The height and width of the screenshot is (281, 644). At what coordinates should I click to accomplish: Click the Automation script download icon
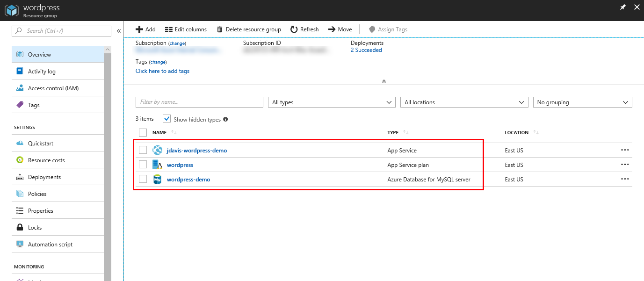coord(20,244)
